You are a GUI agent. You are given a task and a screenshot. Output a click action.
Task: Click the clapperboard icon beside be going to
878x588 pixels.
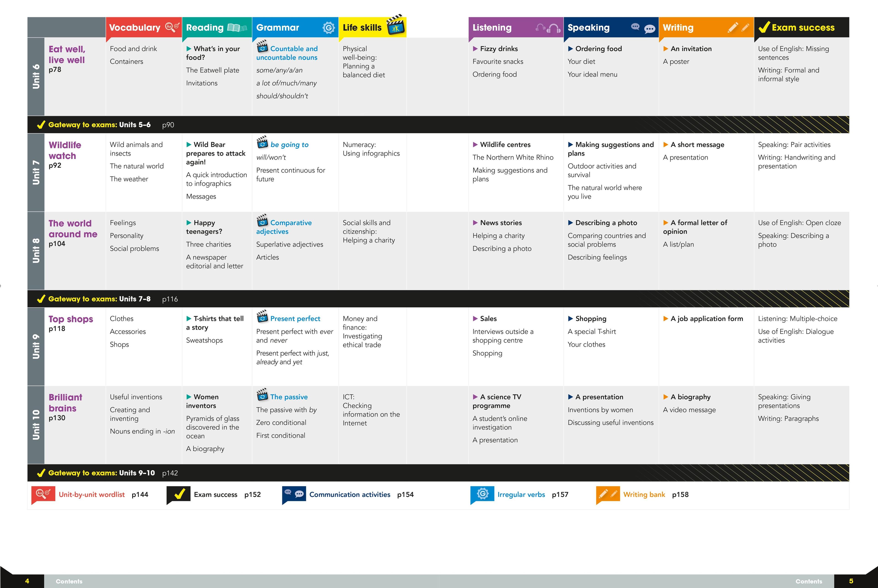coord(262,143)
